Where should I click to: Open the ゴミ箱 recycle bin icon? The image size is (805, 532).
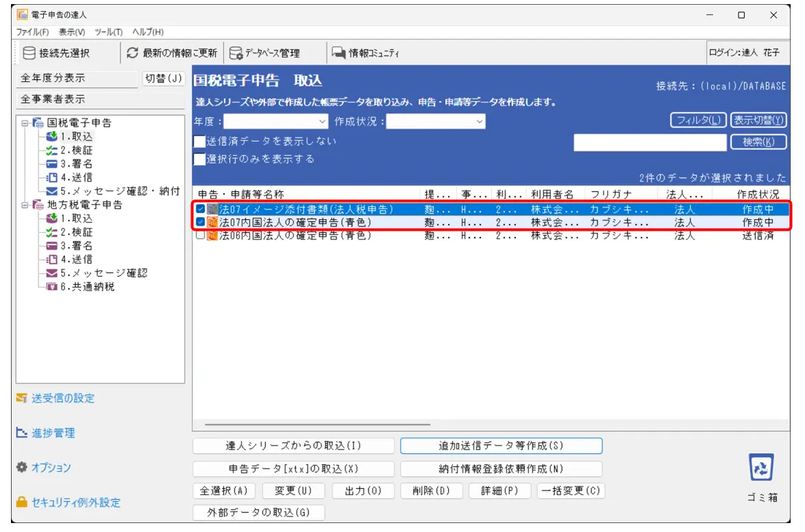click(x=762, y=469)
